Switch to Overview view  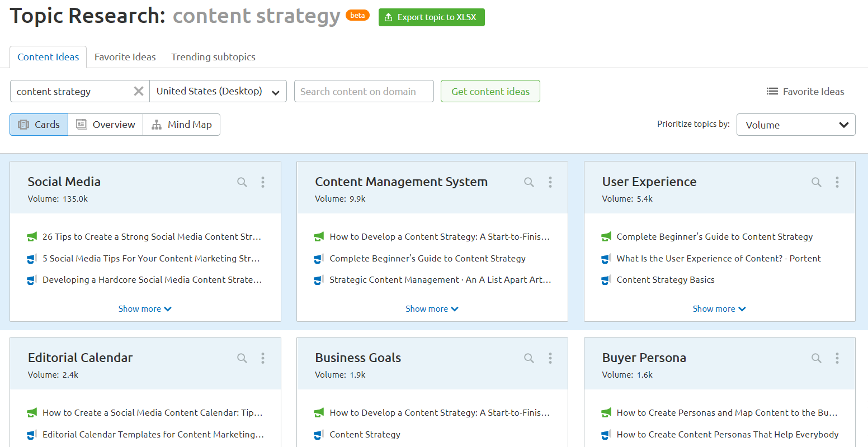pos(106,125)
